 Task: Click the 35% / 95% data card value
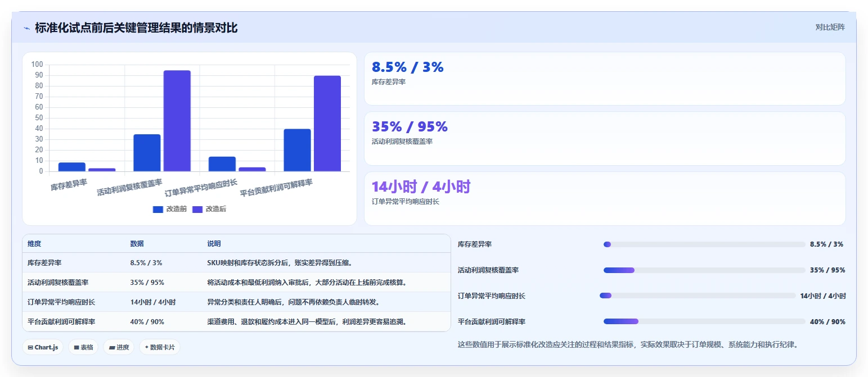click(410, 127)
